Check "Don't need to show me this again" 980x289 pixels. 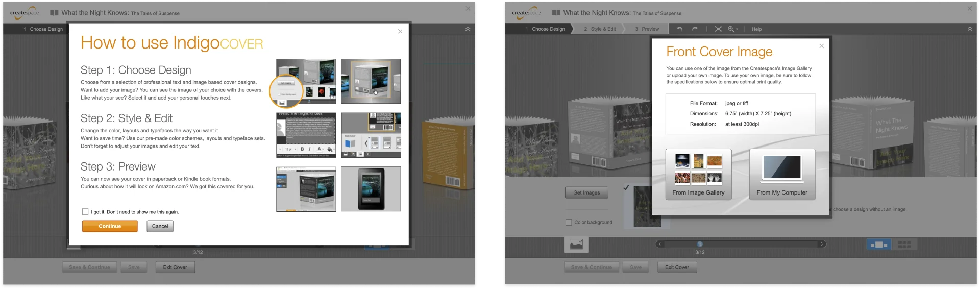[85, 212]
